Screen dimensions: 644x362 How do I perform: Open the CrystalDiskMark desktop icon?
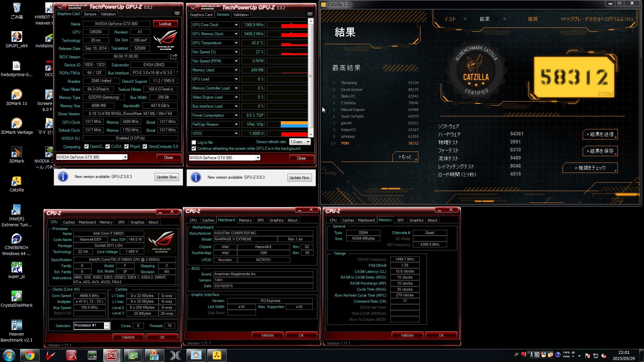point(16,299)
